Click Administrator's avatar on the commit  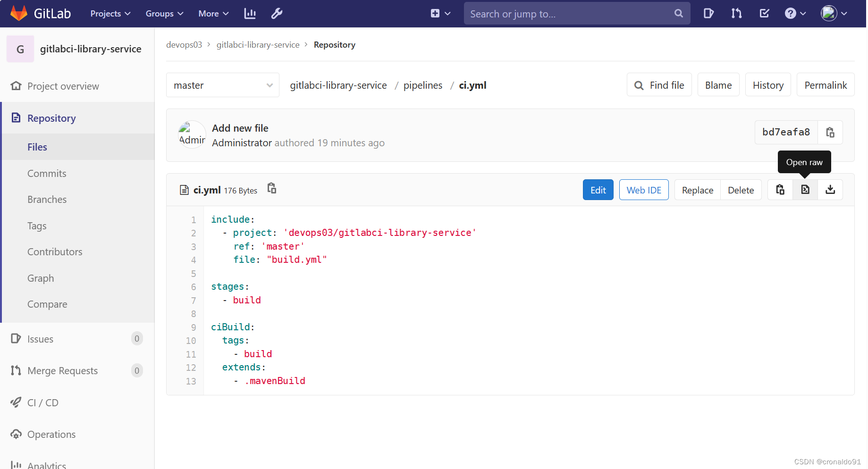(192, 134)
